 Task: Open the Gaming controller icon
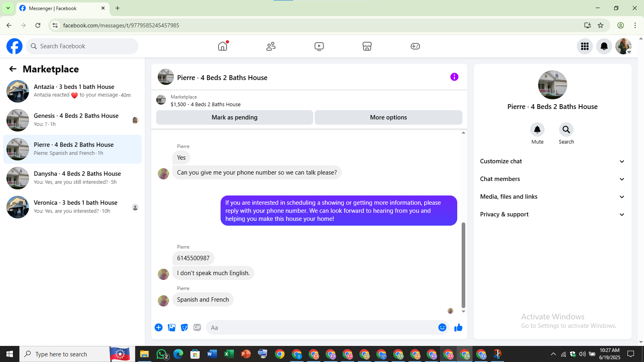(x=415, y=46)
